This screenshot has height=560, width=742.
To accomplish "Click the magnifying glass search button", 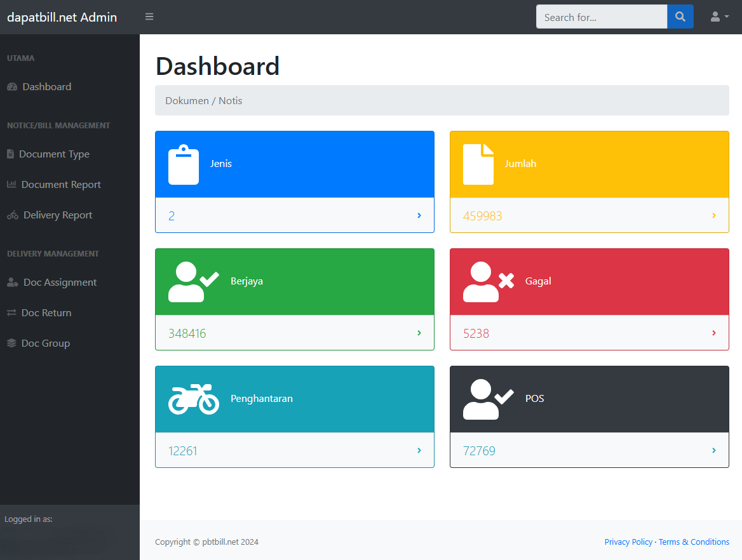I will pyautogui.click(x=680, y=17).
